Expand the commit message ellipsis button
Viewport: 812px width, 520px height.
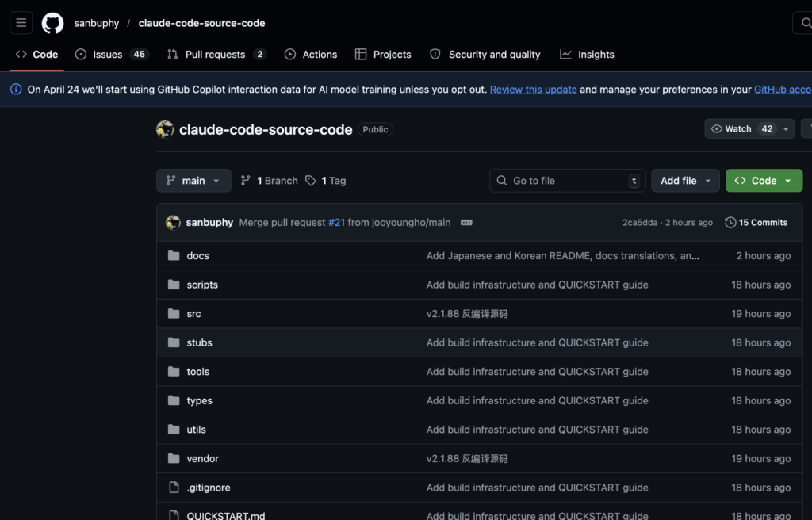coord(466,222)
